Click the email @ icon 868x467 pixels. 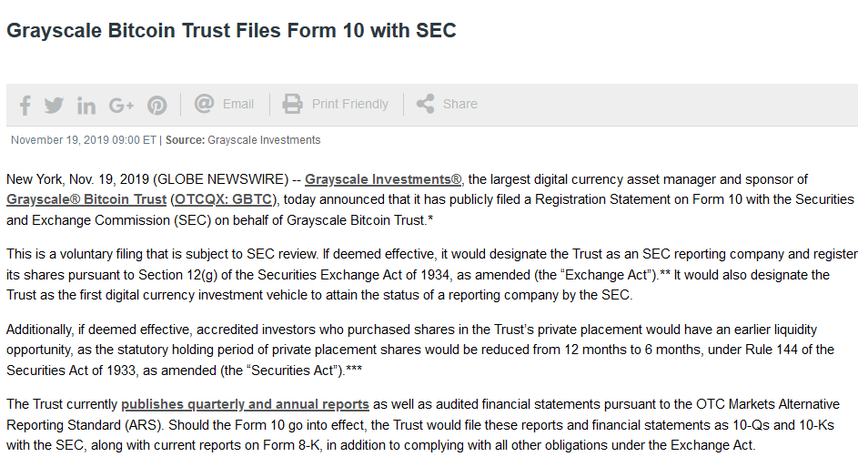pos(204,104)
